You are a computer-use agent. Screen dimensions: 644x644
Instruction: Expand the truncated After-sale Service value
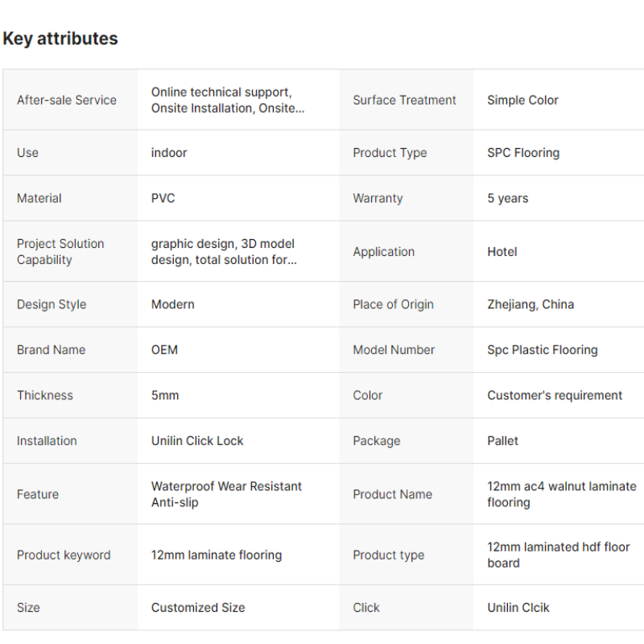pos(228,100)
